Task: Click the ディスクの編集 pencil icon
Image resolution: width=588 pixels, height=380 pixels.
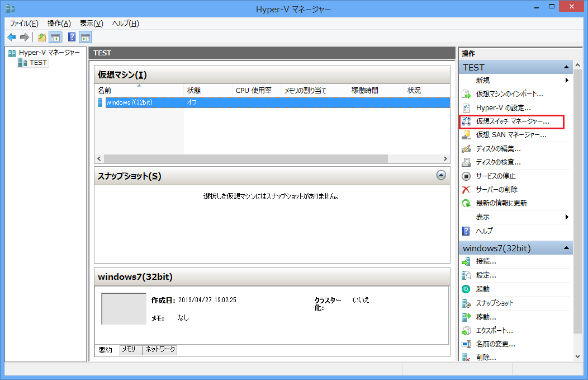Action: [x=466, y=149]
